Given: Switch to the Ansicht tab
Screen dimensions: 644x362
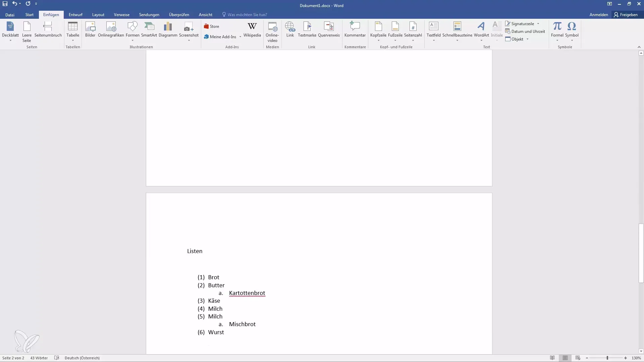Looking at the screenshot, I should pos(206,15).
